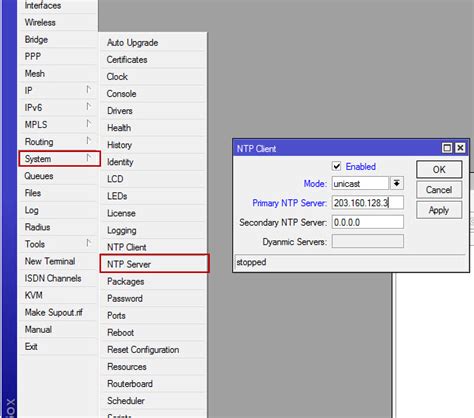Open the Log menu entry
Image resolution: width=474 pixels, height=418 pixels.
click(57, 210)
